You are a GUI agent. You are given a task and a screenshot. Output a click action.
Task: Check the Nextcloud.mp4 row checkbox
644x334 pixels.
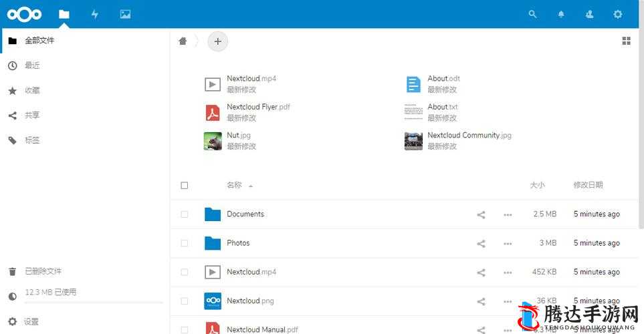185,272
